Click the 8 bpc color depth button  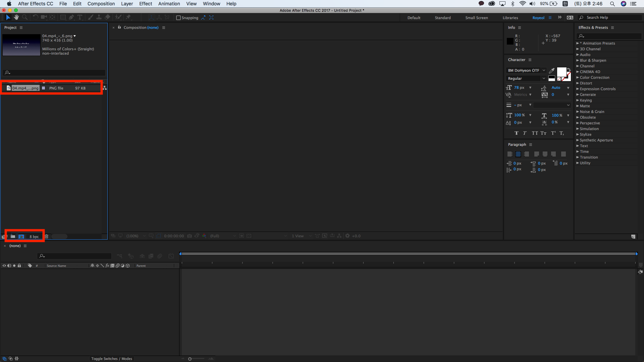pos(34,237)
